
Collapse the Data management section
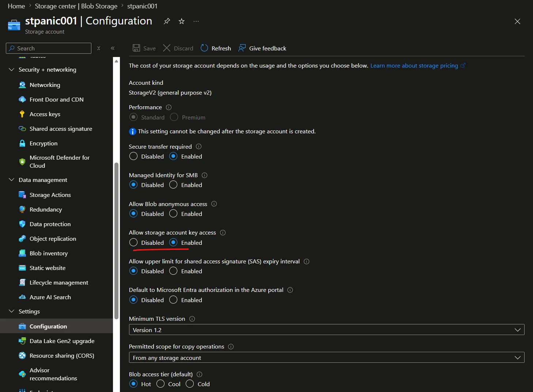point(11,180)
